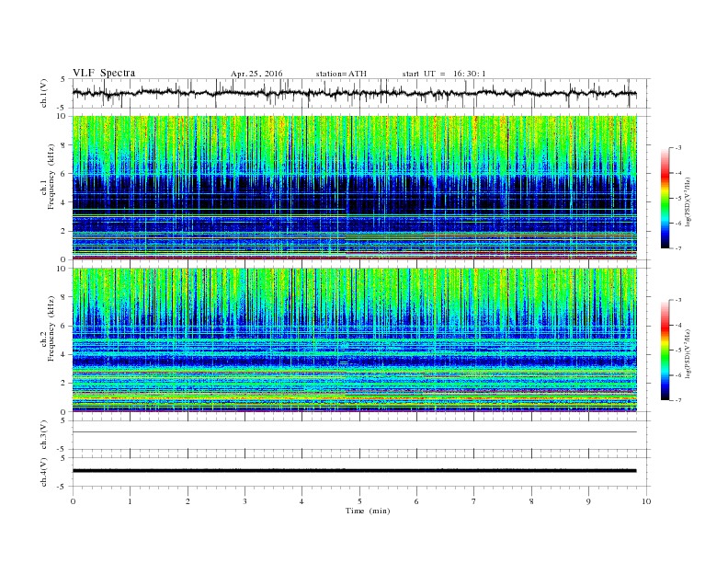The width and height of the screenshot is (728, 563).
Task: Select the date text "Apr. 25, 2016"
Action: pos(256,74)
